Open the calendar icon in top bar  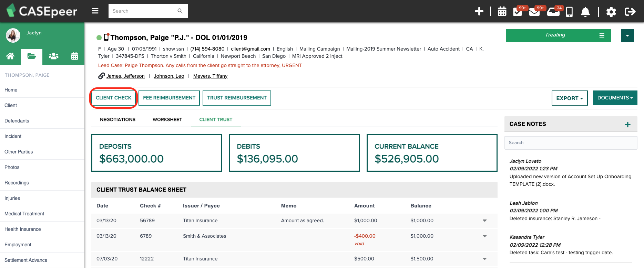click(x=502, y=11)
